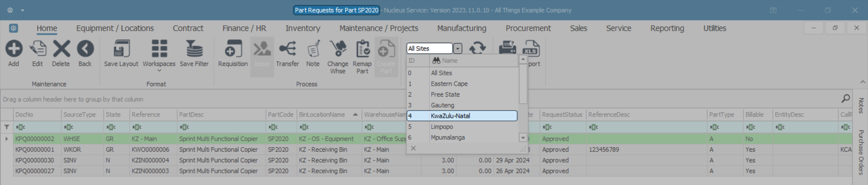The image size is (868, 185).
Task: Click the XLS Export icon
Action: (531, 48)
